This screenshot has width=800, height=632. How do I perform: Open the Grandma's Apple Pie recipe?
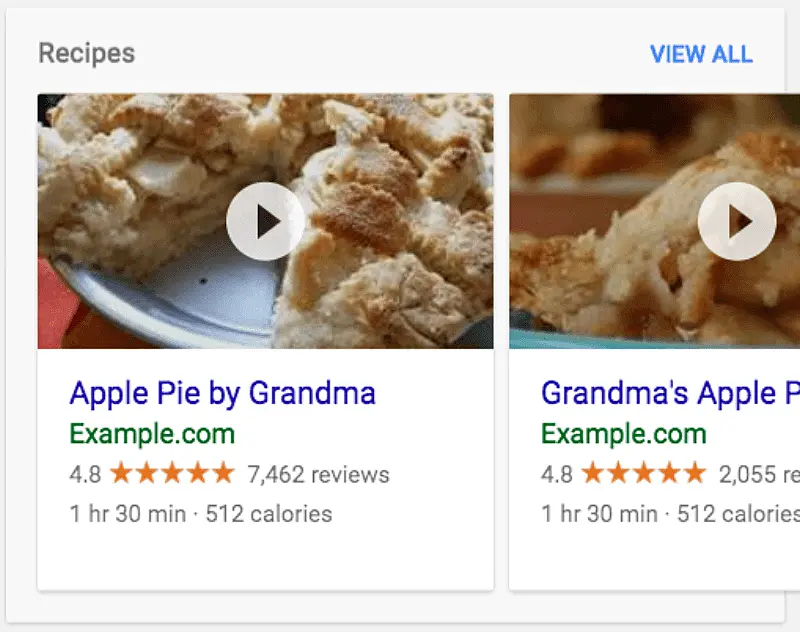coord(663,392)
